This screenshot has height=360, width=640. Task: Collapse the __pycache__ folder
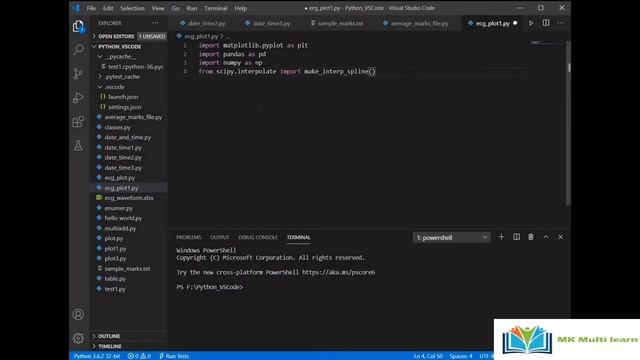pyautogui.click(x=129, y=57)
